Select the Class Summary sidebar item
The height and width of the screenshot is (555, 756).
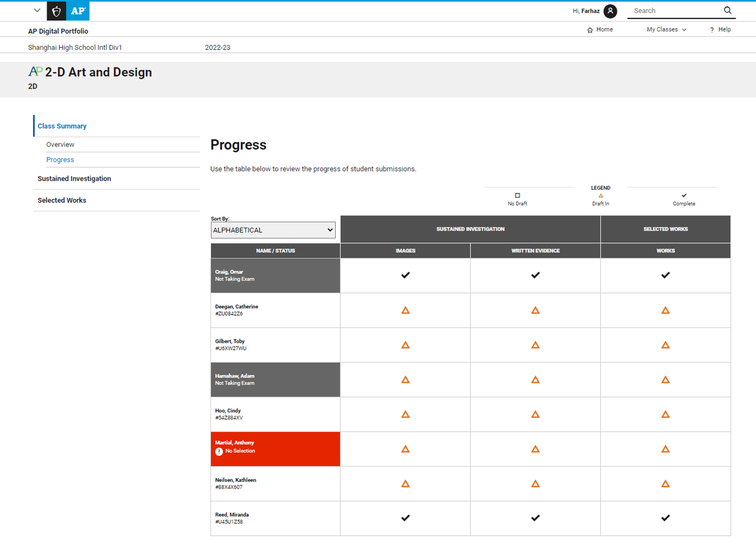pos(62,126)
